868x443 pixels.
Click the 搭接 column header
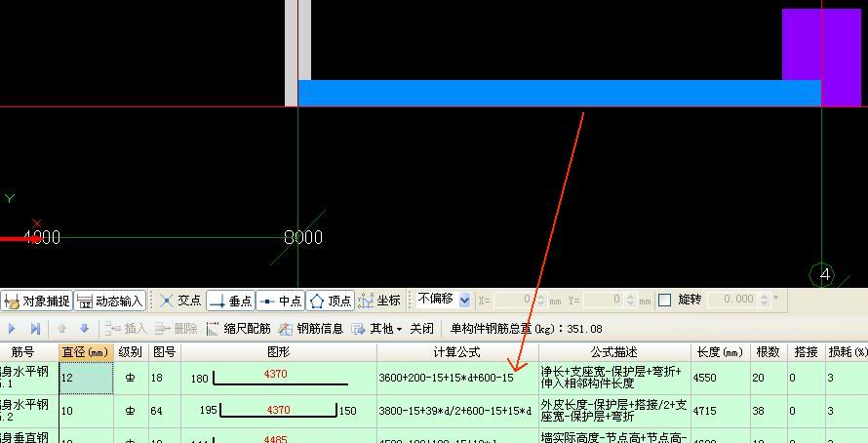806,352
